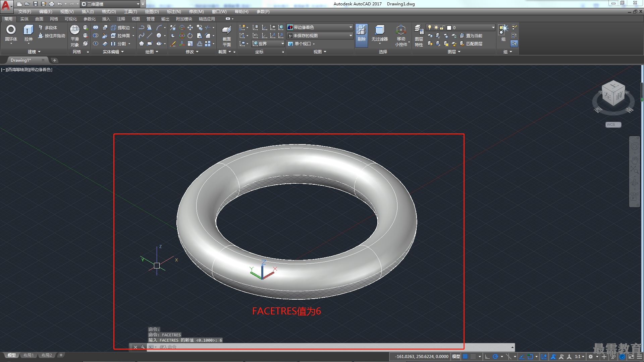Image resolution: width=644 pixels, height=362 pixels.
Task: Click the Undo arrow in quick access toolbar
Action: click(60, 4)
